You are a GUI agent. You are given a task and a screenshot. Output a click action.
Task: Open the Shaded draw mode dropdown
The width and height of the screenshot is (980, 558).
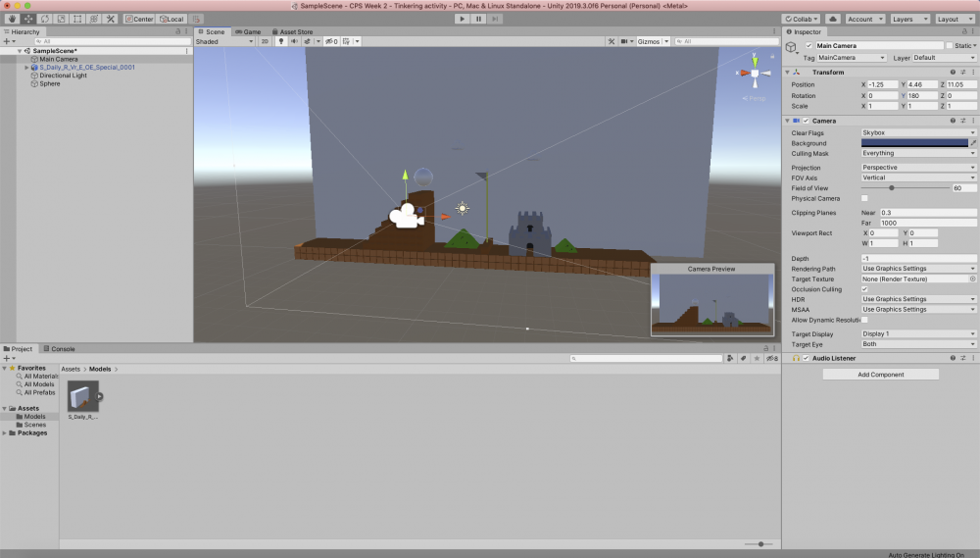[224, 41]
